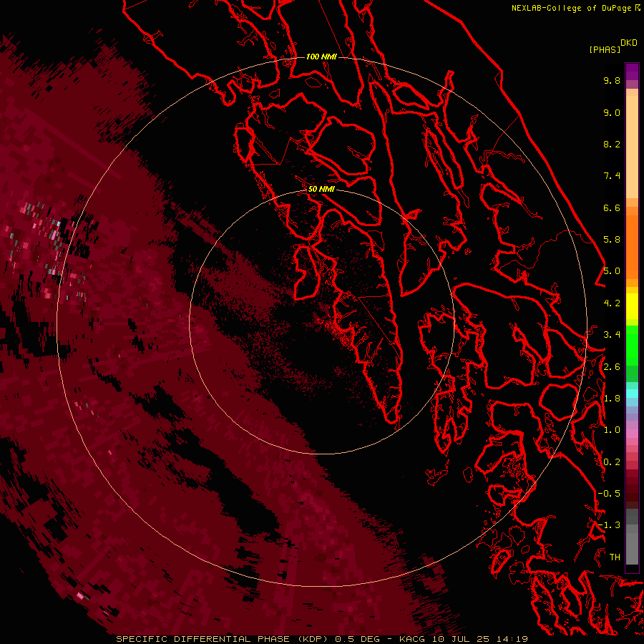Click the 1.0 value on color scale

[612, 430]
